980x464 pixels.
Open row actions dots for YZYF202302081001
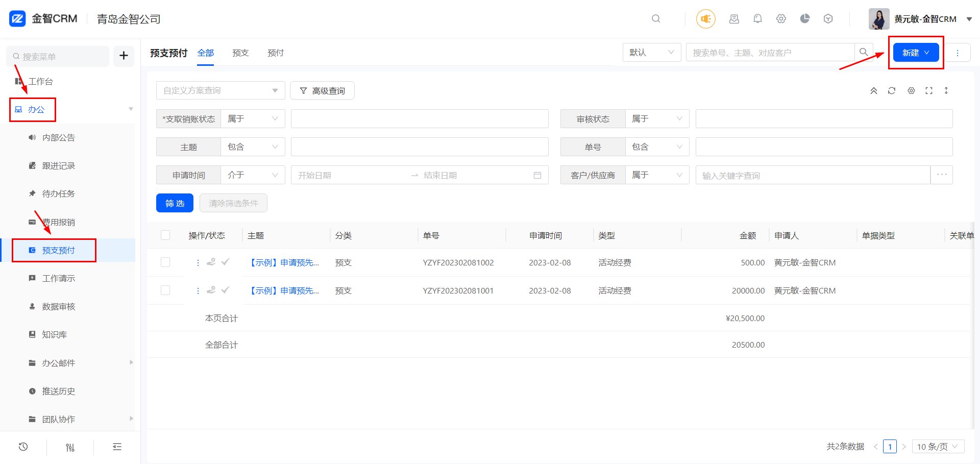(198, 290)
